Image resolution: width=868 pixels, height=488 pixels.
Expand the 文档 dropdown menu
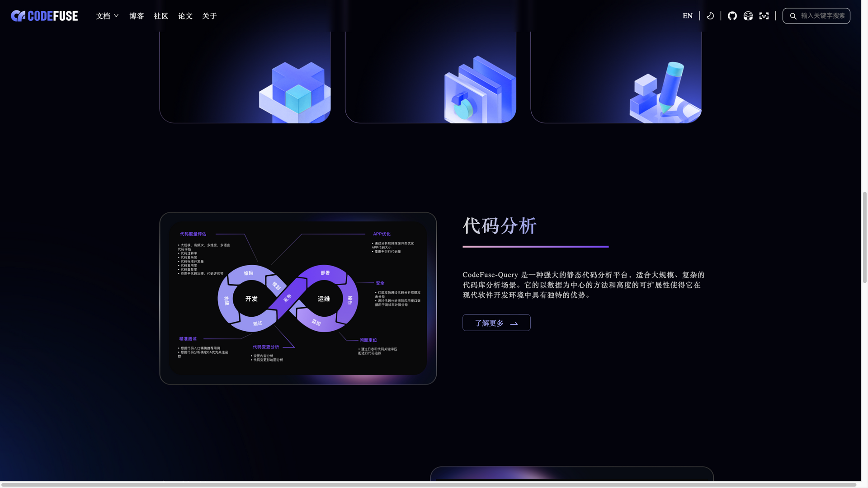[x=107, y=16]
